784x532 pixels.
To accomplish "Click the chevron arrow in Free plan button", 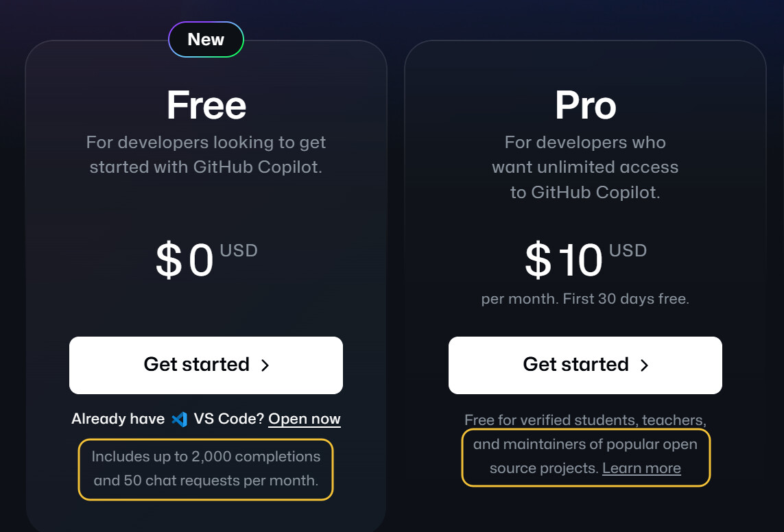I will pos(265,365).
